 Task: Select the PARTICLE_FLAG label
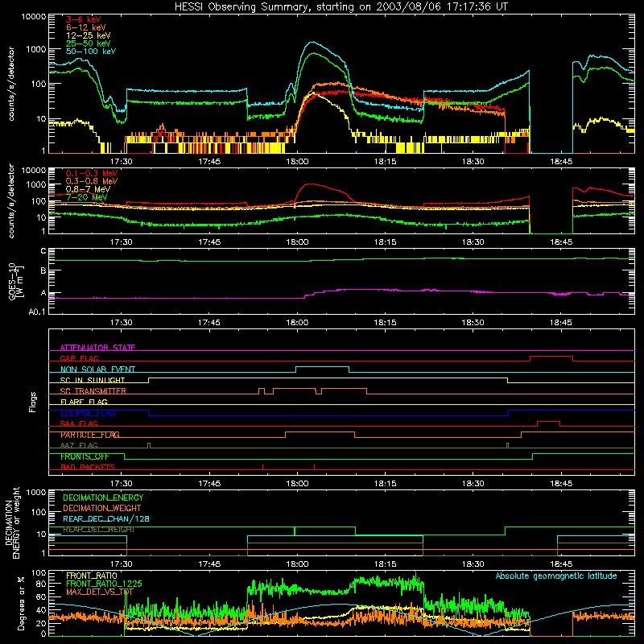click(90, 435)
